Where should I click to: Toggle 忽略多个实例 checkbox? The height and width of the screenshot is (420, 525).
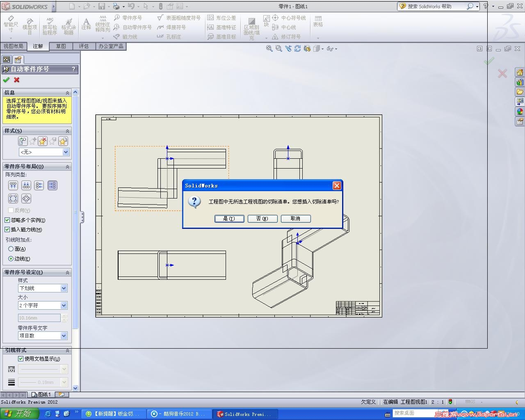pos(7,220)
